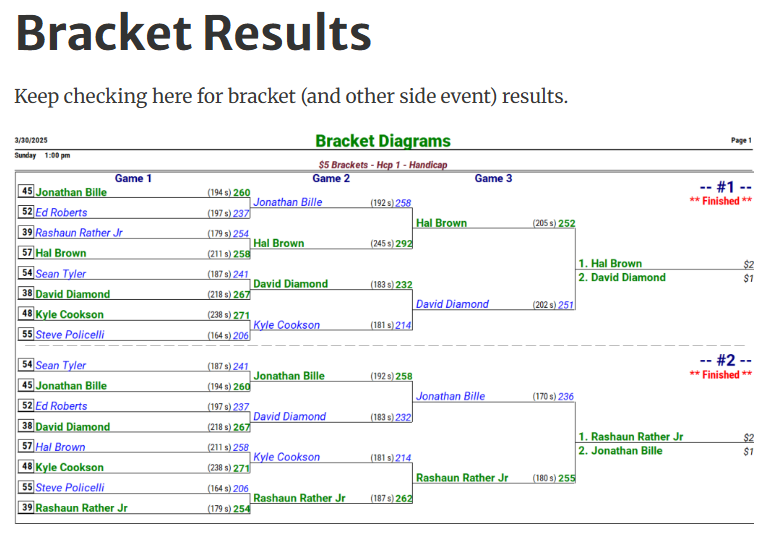Click the "-- #2 --" bracket label
This screenshot has width=776, height=546.
[x=725, y=360]
